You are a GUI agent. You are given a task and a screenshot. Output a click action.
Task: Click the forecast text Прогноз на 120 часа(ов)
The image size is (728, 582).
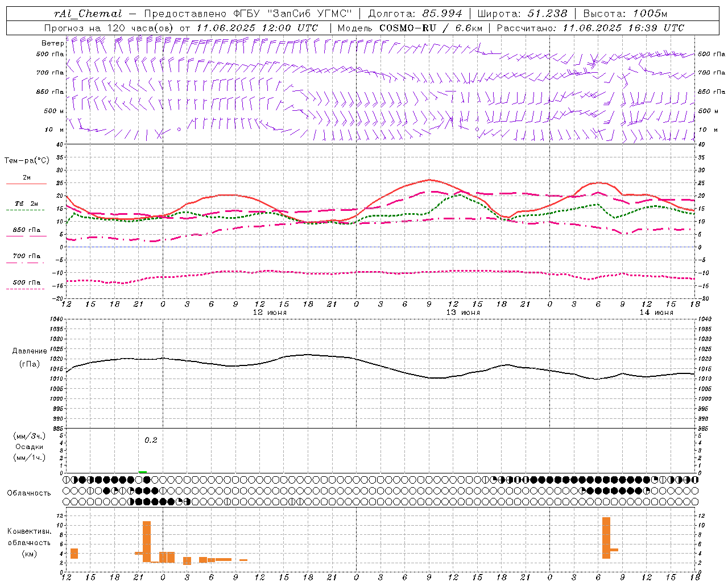tap(109, 28)
